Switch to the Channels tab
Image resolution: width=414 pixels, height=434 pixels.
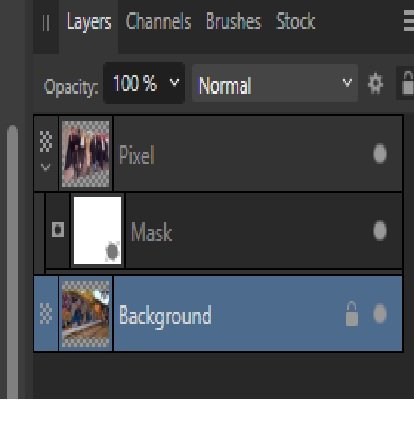158,21
